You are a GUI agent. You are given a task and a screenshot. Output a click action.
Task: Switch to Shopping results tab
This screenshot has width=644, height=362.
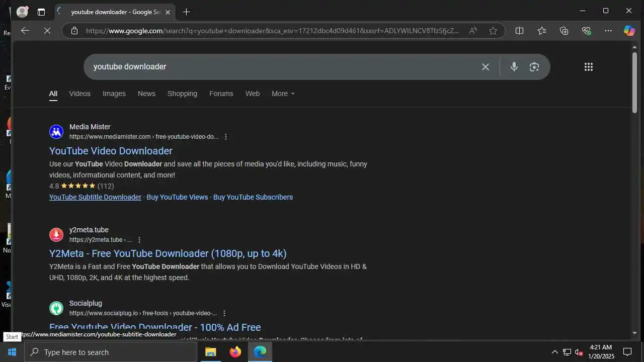(x=182, y=94)
